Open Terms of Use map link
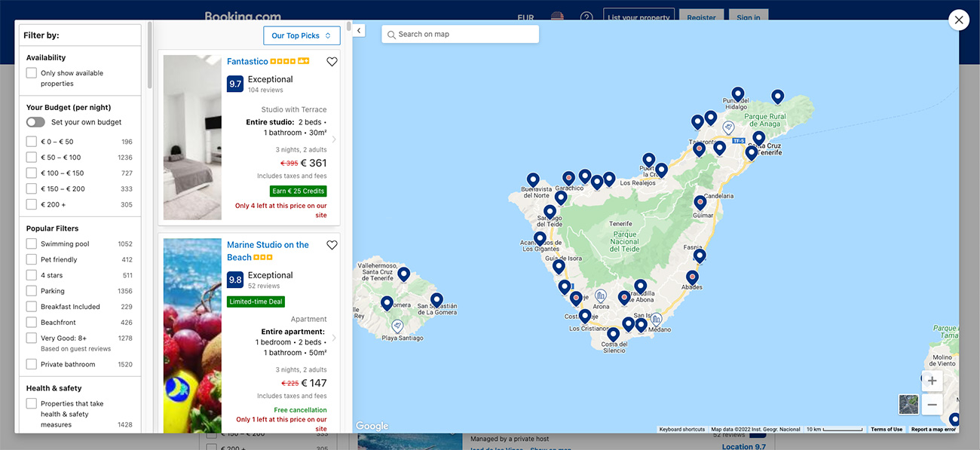The image size is (980, 450). click(x=887, y=430)
